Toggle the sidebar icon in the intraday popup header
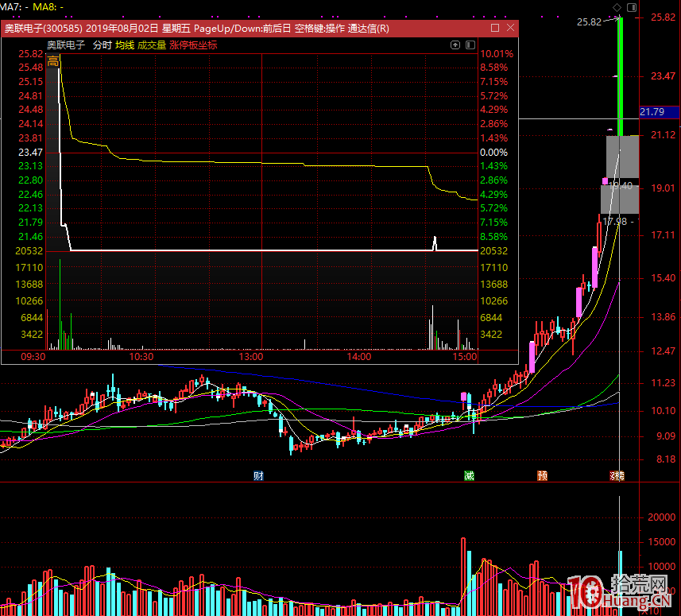This screenshot has height=616, width=681. pos(470,45)
